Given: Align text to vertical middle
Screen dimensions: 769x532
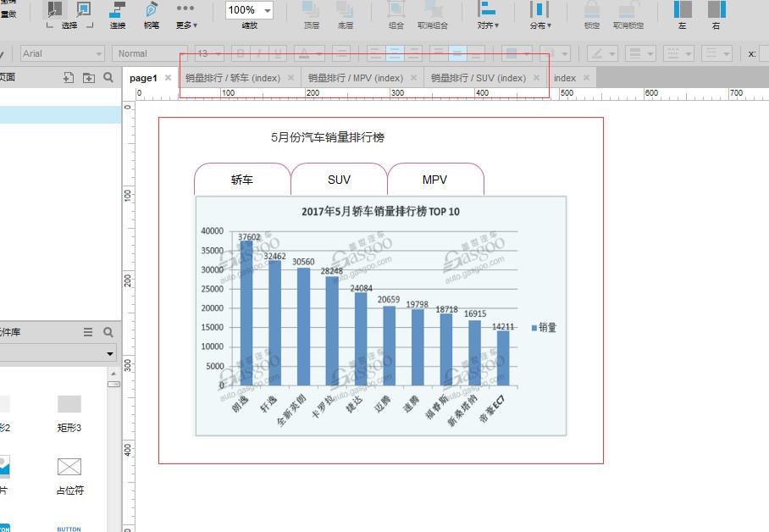Looking at the screenshot, I should pos(457,53).
